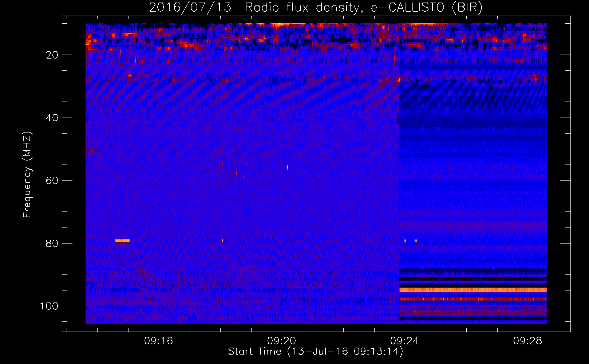Click the 09:28 time tick label
Screen dimensions: 589x364
tap(527, 341)
